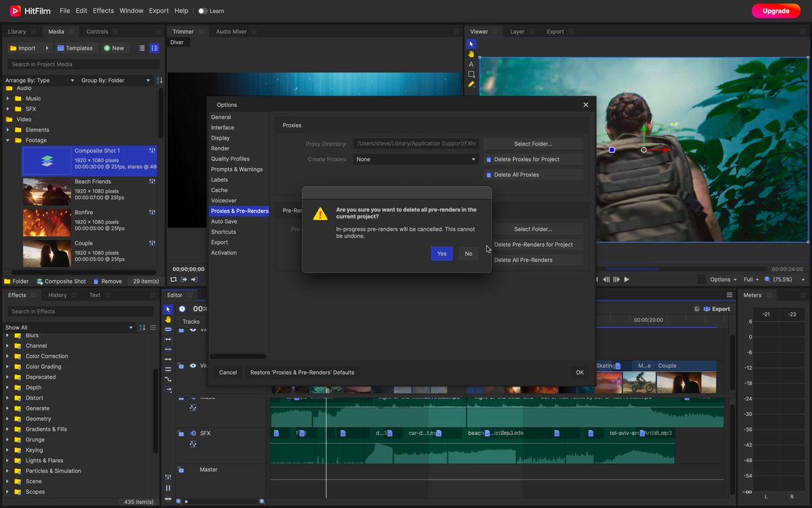Switch to the Audio Mixer tab
The image size is (812, 508).
tap(231, 31)
